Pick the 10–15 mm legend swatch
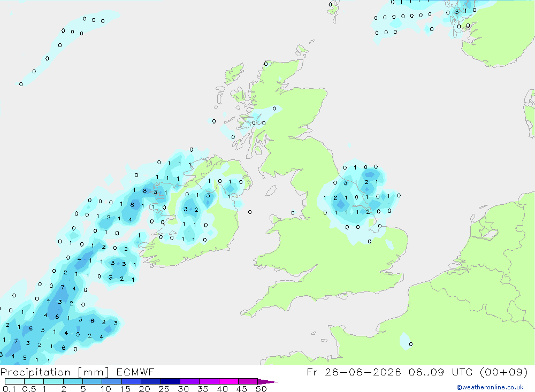This screenshot has height=392, width=535. [x=112, y=381]
